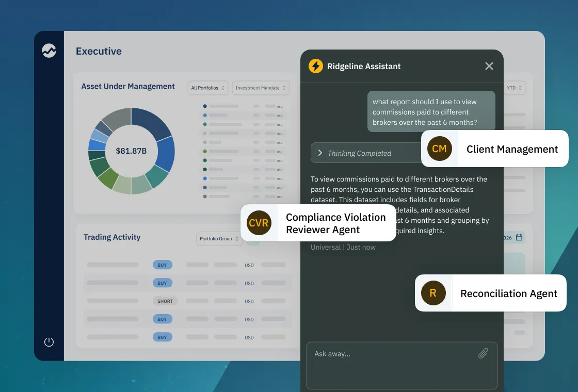The width and height of the screenshot is (578, 392).
Task: Select the Client Management agent card
Action: pyautogui.click(x=495, y=149)
